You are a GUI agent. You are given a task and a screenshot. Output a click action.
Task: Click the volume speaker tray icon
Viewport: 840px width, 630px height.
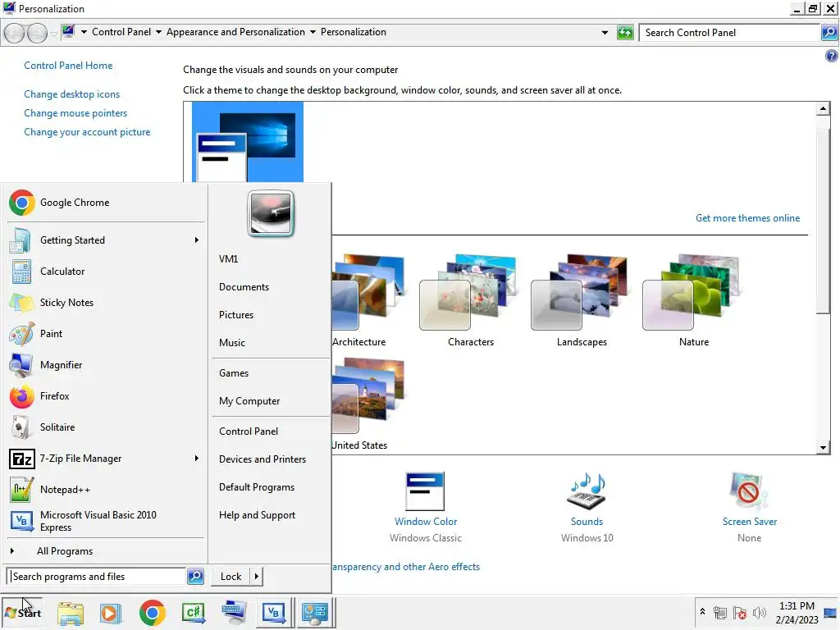[760, 613]
